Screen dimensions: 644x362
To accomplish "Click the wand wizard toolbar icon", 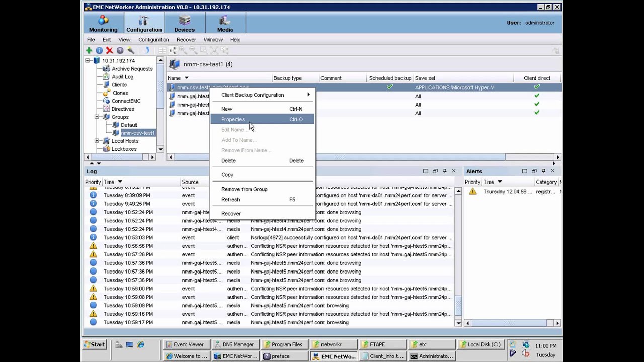I will [131, 50].
